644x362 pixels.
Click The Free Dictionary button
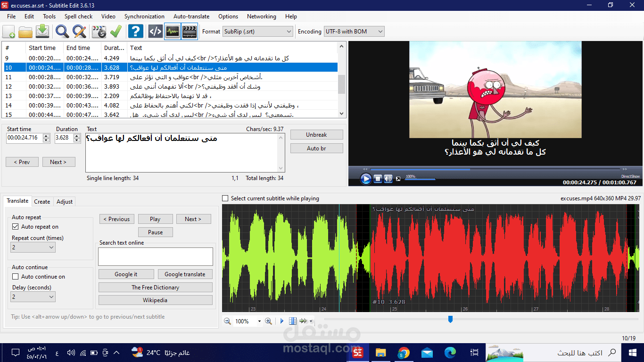[156, 288]
